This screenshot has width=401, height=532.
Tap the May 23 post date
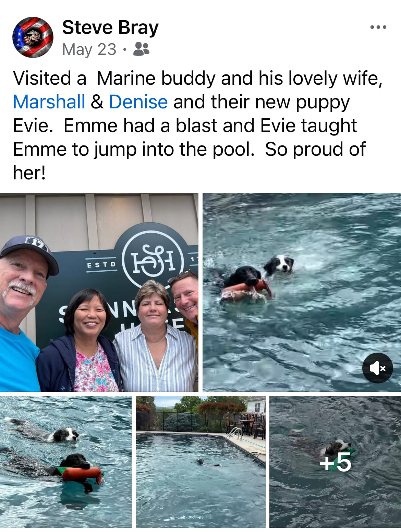pyautogui.click(x=89, y=49)
